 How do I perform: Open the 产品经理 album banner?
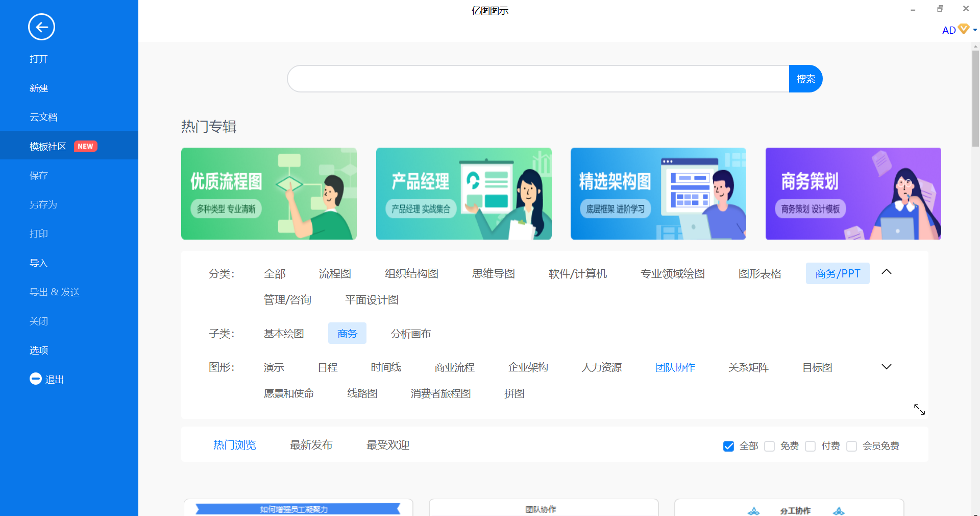pyautogui.click(x=464, y=194)
